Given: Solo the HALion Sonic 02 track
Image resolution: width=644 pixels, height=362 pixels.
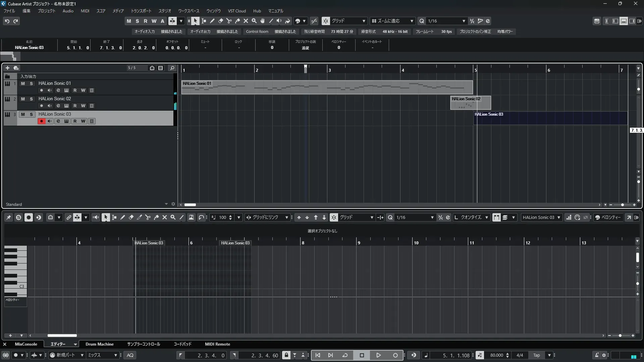Looking at the screenshot, I should pos(31,99).
